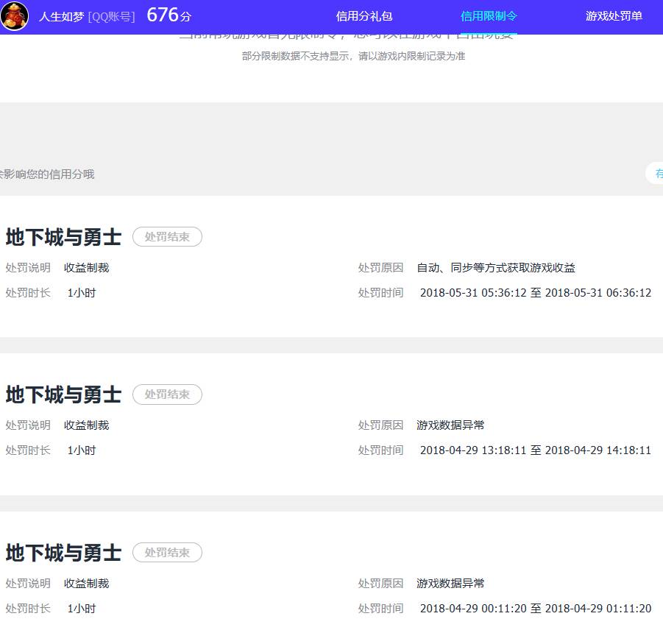Switch to the 游戏处罚单 tab
This screenshot has height=644, width=663.
(x=613, y=15)
